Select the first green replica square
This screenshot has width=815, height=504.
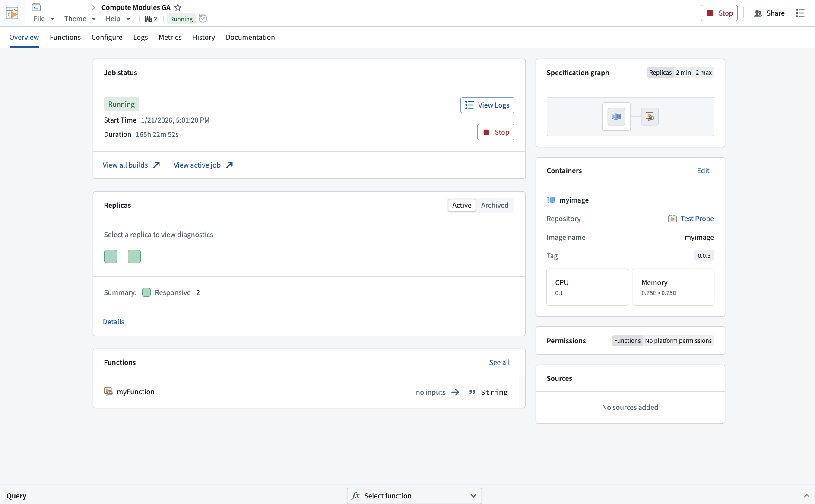[111, 257]
